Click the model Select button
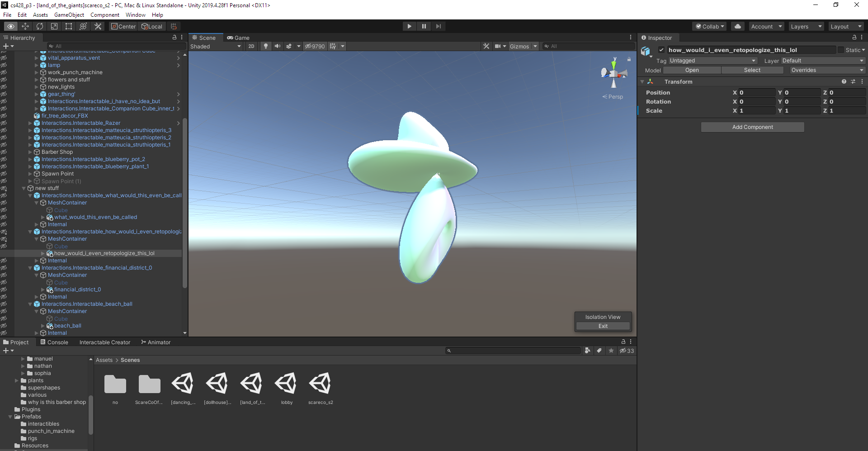This screenshot has height=451, width=868. pos(752,70)
